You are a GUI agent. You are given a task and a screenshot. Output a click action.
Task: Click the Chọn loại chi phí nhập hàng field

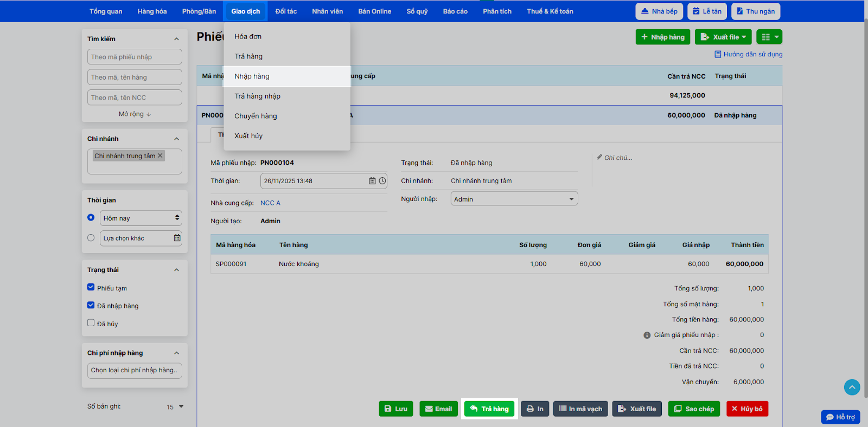coord(135,371)
